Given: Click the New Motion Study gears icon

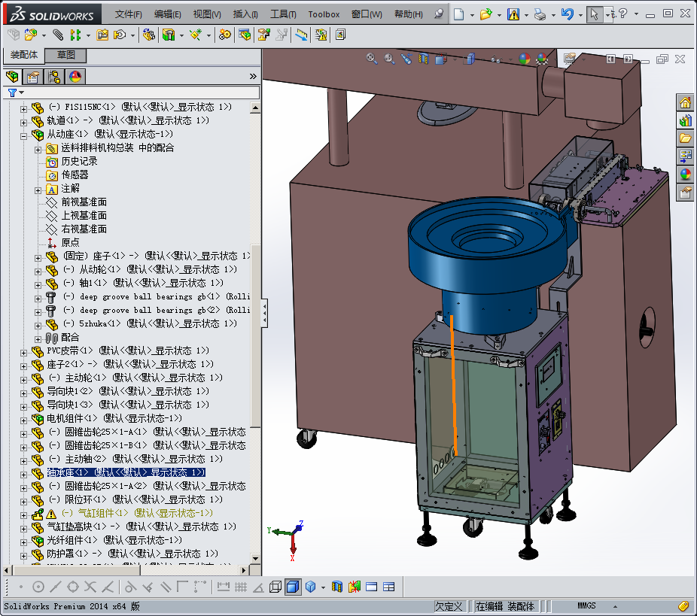Looking at the screenshot, I should (225, 35).
